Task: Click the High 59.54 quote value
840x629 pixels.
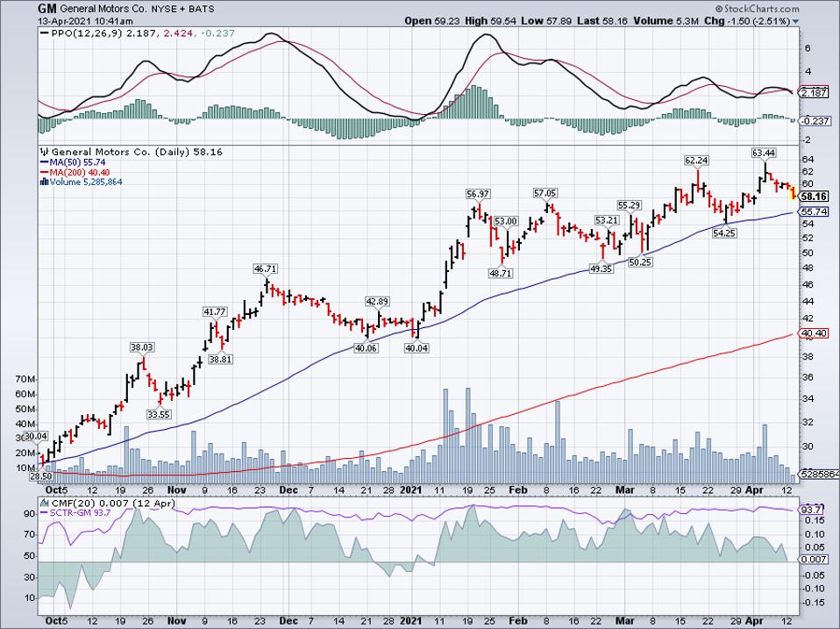Action: [490, 21]
